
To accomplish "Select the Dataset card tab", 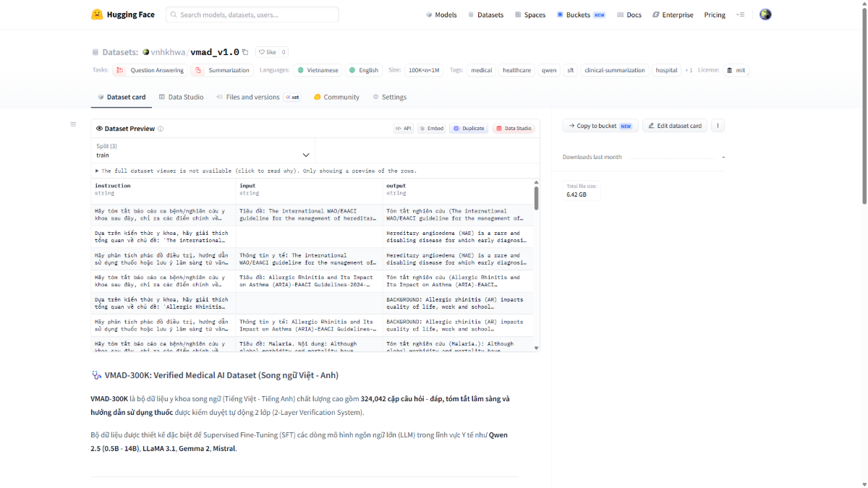I will [122, 97].
